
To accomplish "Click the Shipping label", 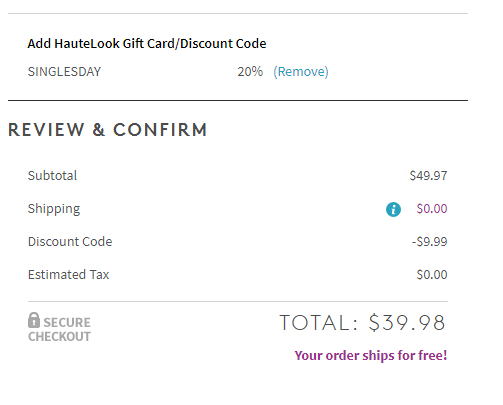I will 54,209.
